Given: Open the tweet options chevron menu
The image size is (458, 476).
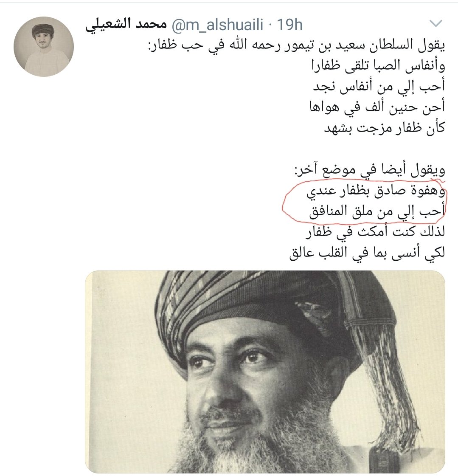Looking at the screenshot, I should click(436, 24).
